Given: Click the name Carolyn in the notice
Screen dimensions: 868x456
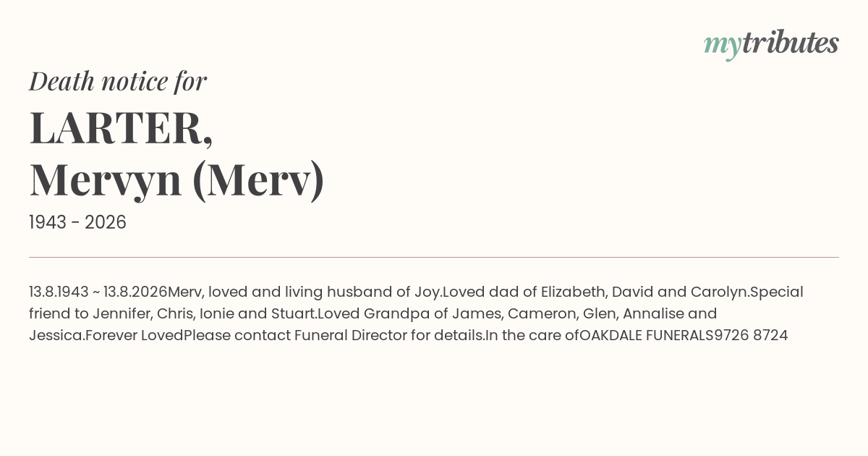Looking at the screenshot, I should click(718, 292).
